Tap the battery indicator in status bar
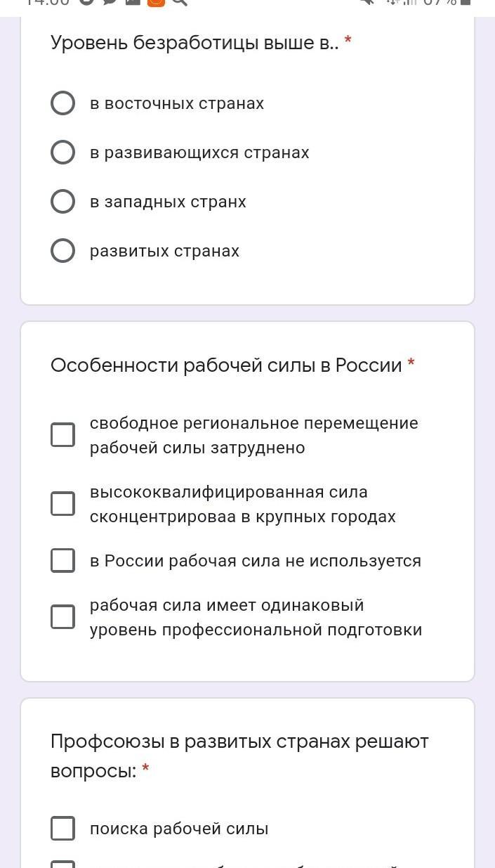This screenshot has width=495, height=868. point(465,2)
